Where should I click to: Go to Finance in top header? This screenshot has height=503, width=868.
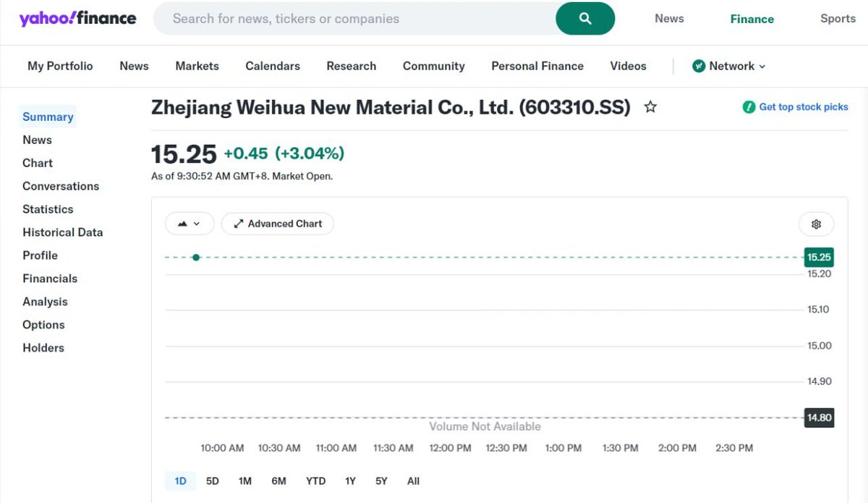(752, 19)
